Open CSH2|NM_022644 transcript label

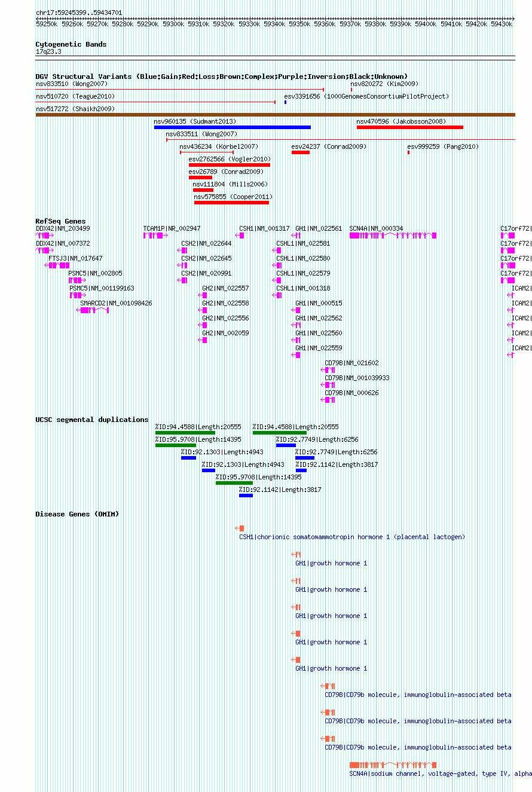[206, 244]
